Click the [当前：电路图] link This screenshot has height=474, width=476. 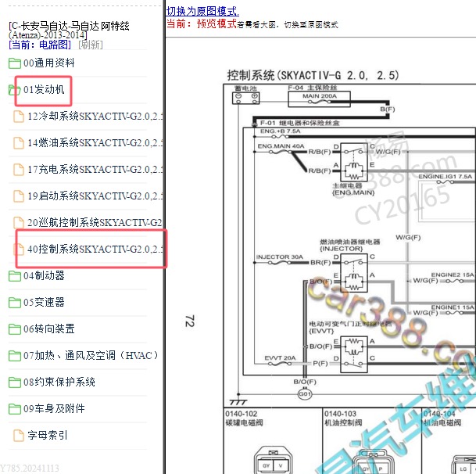pos(40,45)
